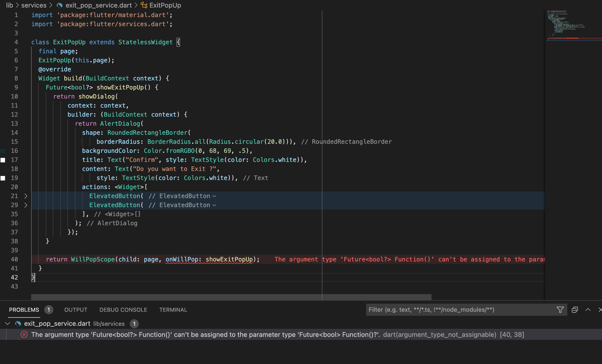Click the PROBLEMS count badge 1
The width and height of the screenshot is (602, 364).
click(x=49, y=310)
